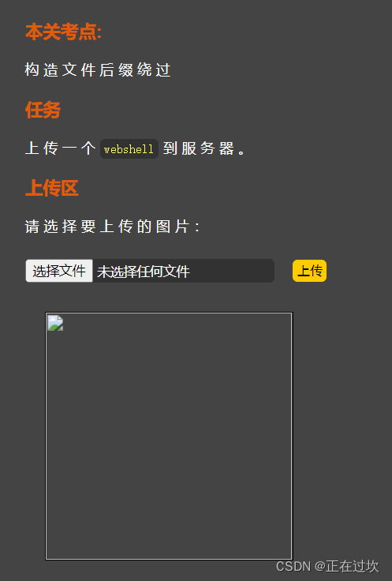Click the 绕过 characters in description
Viewport: 392px width, 581px height.
tap(154, 69)
